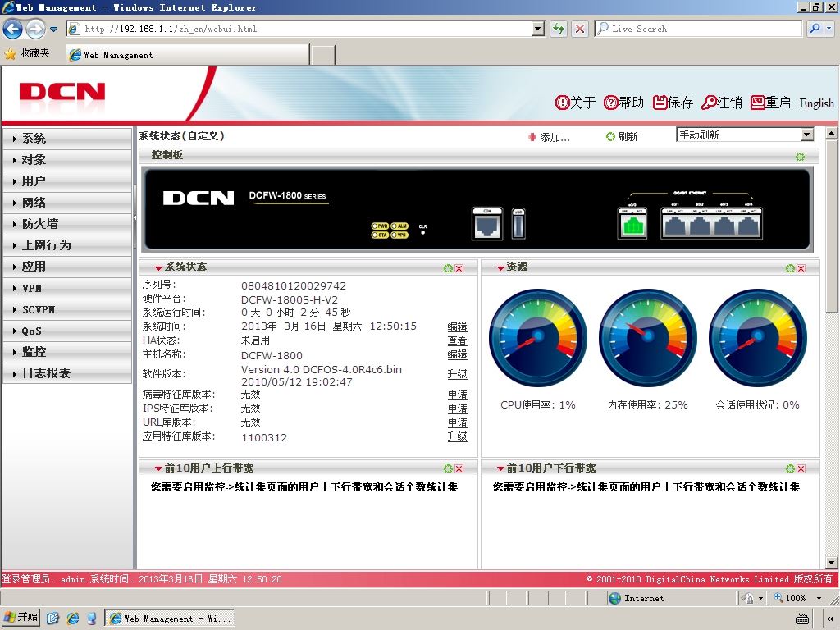Click 编辑 link beside 系统时间
This screenshot has height=630, width=840.
tap(457, 326)
